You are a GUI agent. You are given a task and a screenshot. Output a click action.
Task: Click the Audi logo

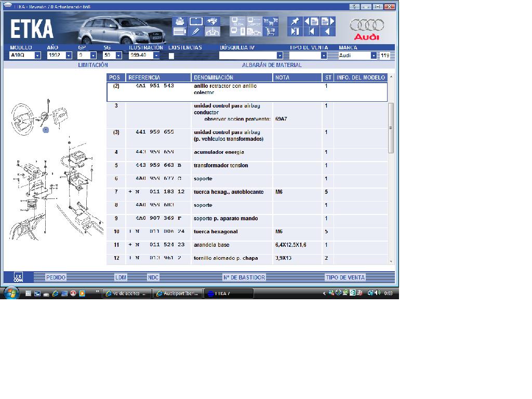point(367,29)
